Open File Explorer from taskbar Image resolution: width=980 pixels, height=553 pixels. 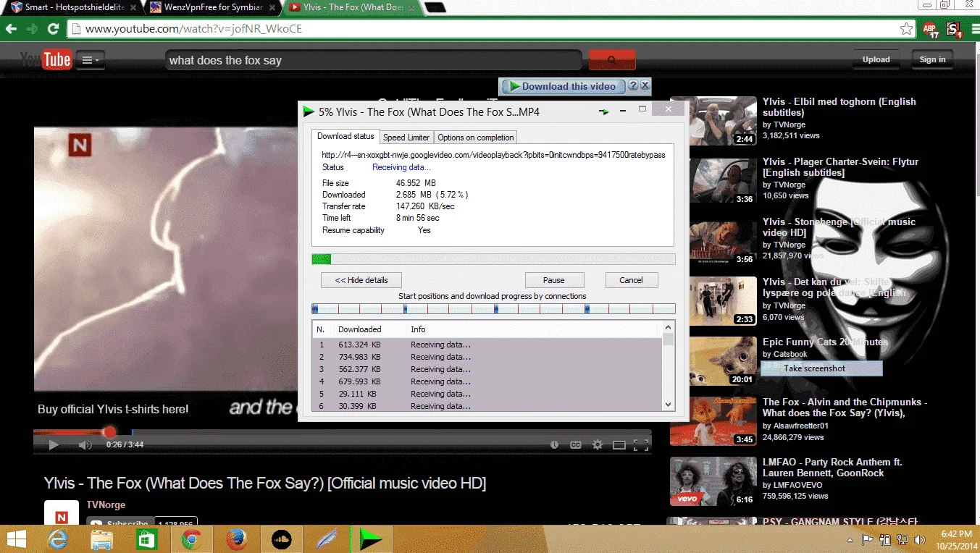point(102,539)
